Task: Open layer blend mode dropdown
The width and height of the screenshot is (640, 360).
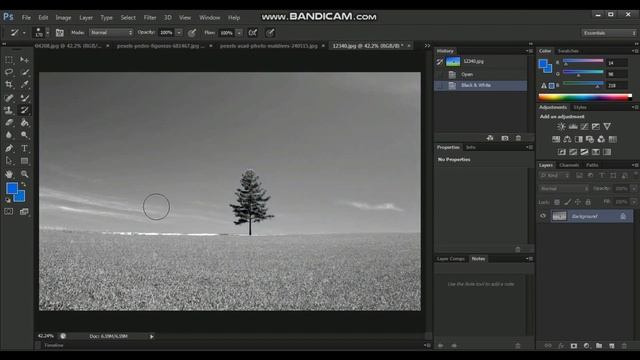Action: [x=564, y=189]
